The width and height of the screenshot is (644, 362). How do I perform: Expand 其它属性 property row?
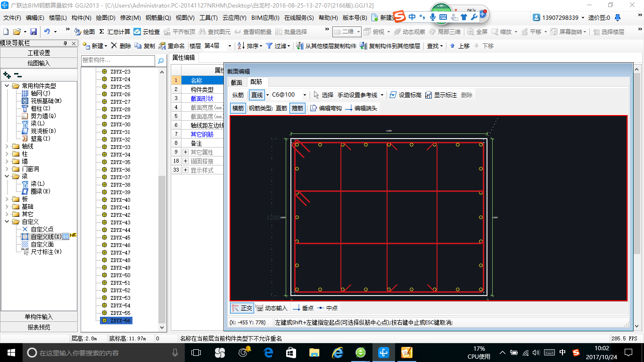[x=186, y=152]
